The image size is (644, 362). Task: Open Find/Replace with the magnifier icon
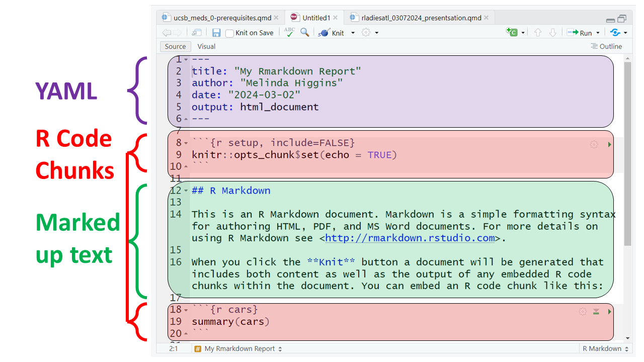click(x=305, y=32)
